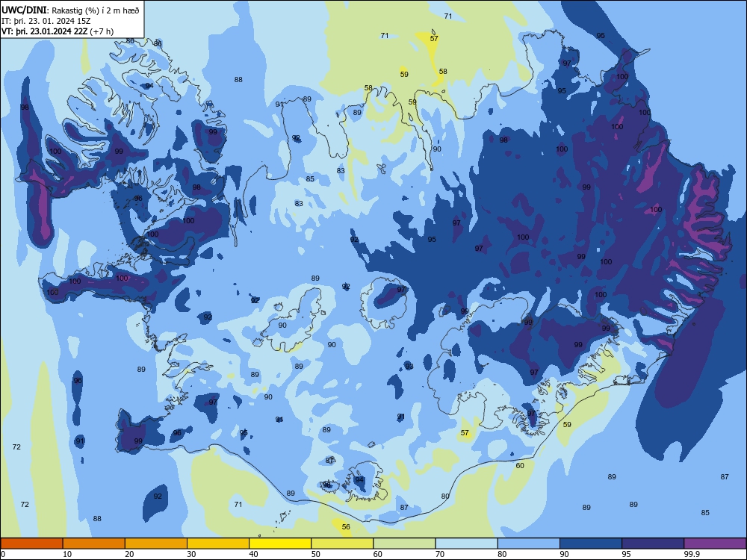Click the dark orange 0–10 legend swatch
Screen dimensions: 747x560
[x=31, y=544]
